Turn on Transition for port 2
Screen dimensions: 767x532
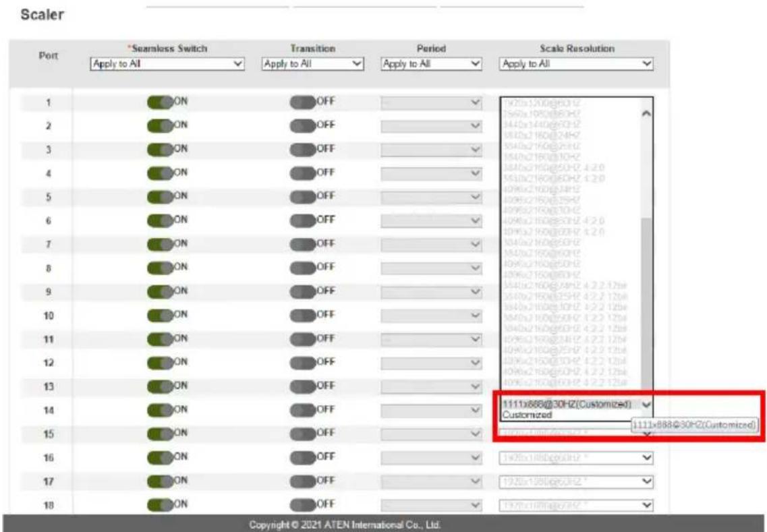[303, 125]
